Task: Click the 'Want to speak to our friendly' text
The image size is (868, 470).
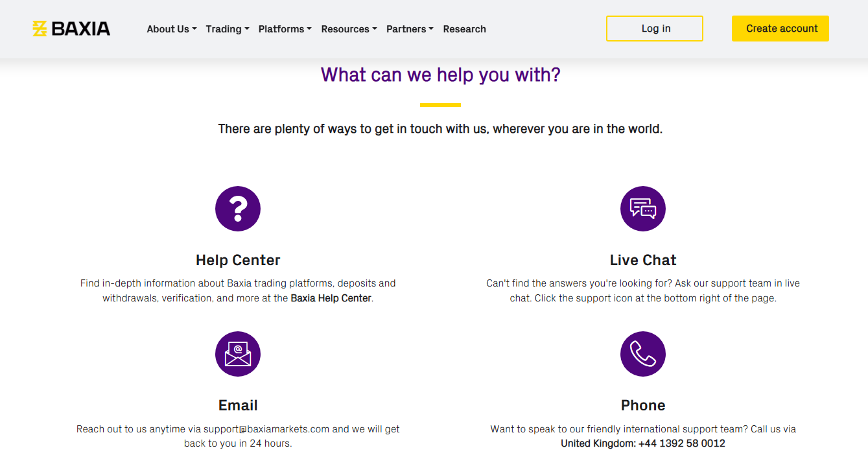Action: point(643,429)
